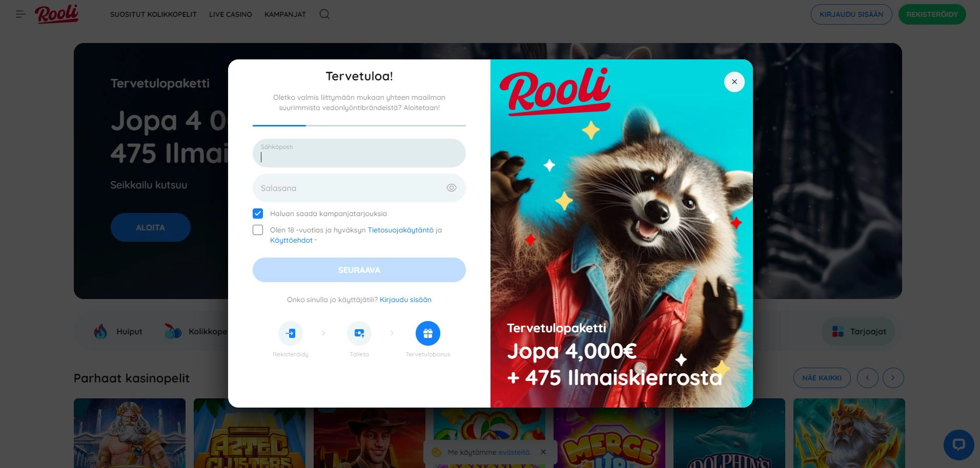980x468 pixels.
Task: Focus the Sähköposti email field
Action: coord(359,153)
